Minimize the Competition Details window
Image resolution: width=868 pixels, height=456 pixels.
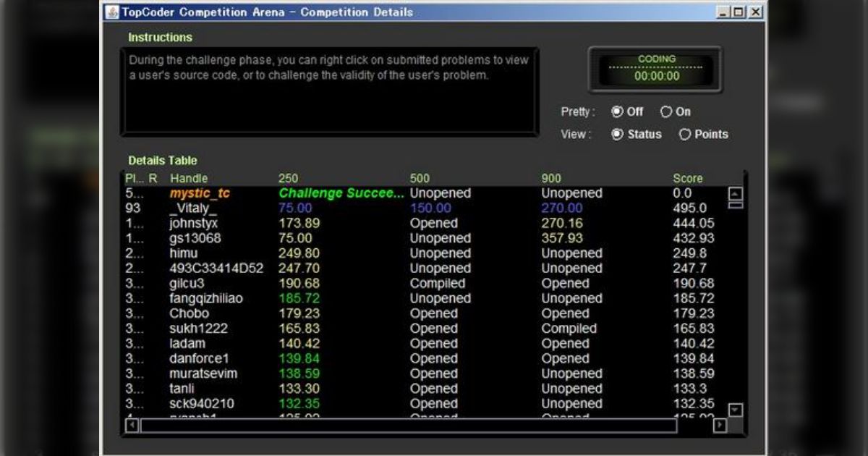(723, 12)
